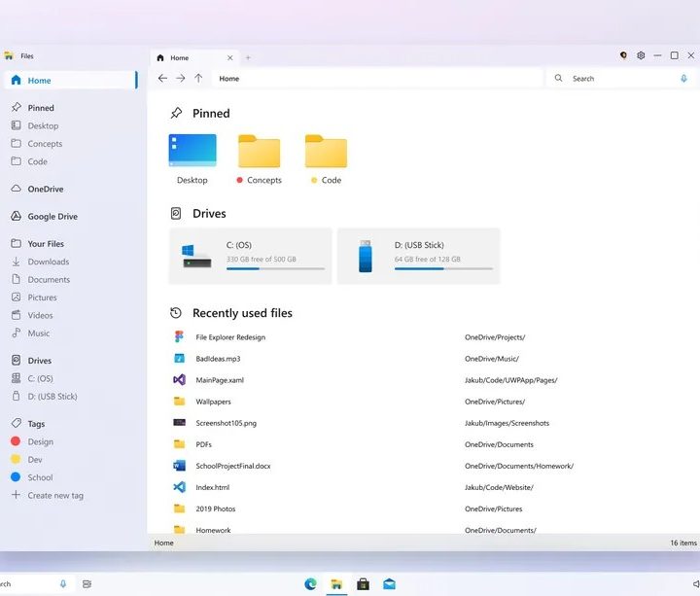Image resolution: width=700 pixels, height=596 pixels.
Task: Select OneDrive in sidebar
Action: pyautogui.click(x=46, y=189)
